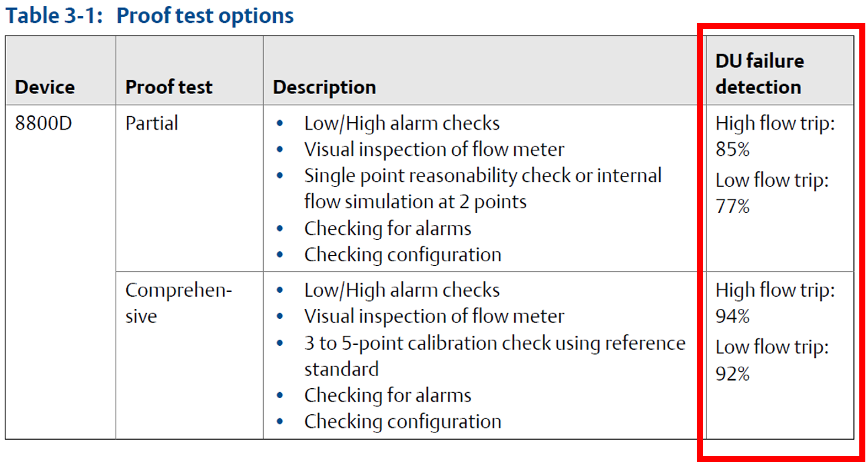Click the "Table 3-1: Proof test options" title
Image resolution: width=868 pixels, height=464 pixels.
coord(150,15)
